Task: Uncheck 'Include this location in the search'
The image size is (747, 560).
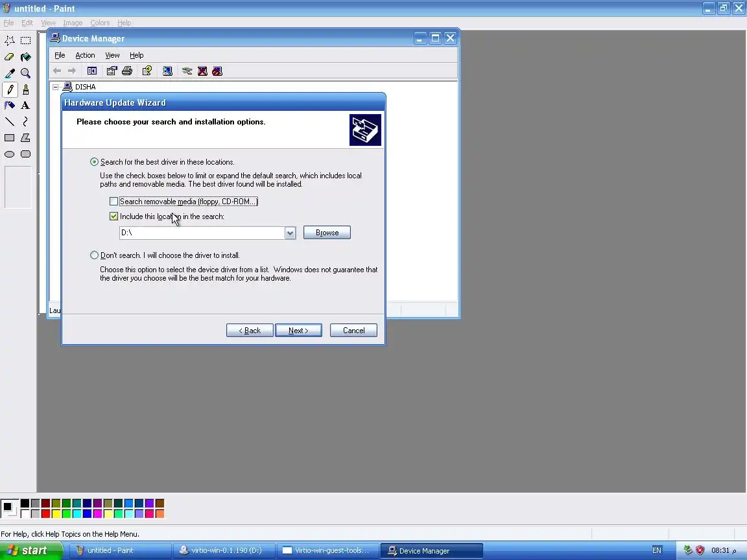Action: (x=114, y=216)
